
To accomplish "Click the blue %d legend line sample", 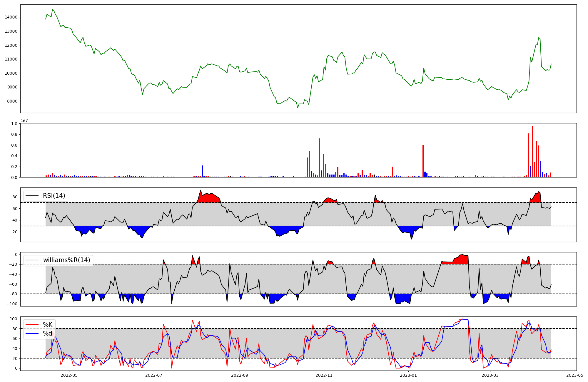I will point(32,334).
